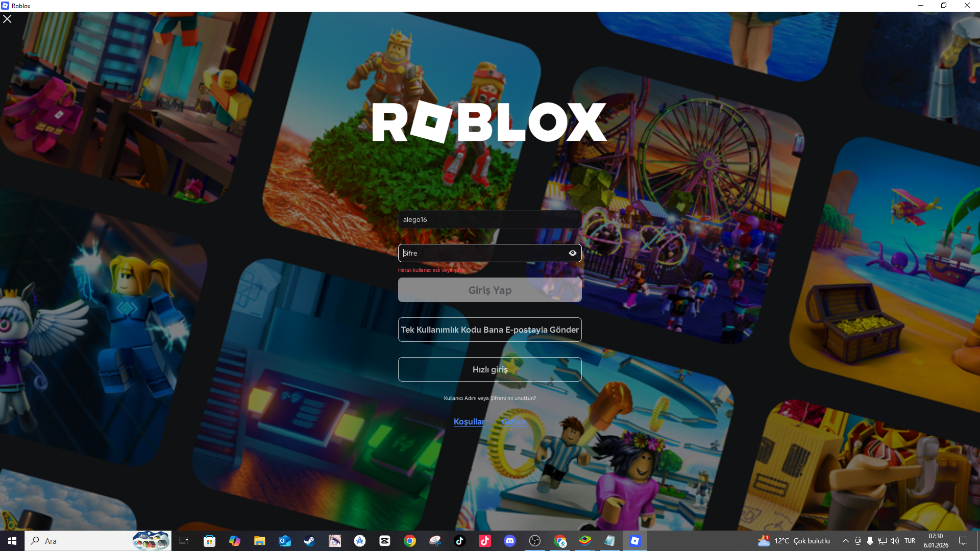Expand the hidden system tray icons chevron
This screenshot has width=980, height=551.
coord(846,541)
